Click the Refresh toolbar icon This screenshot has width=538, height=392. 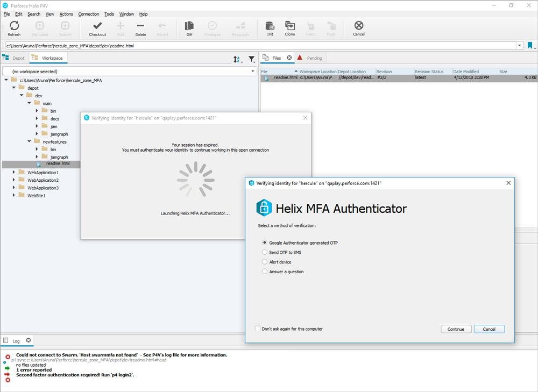click(14, 26)
